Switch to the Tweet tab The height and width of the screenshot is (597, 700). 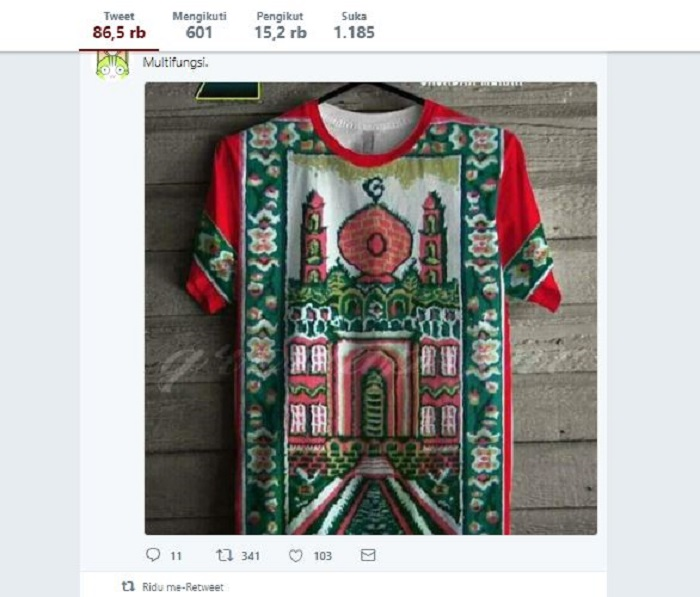pyautogui.click(x=119, y=25)
